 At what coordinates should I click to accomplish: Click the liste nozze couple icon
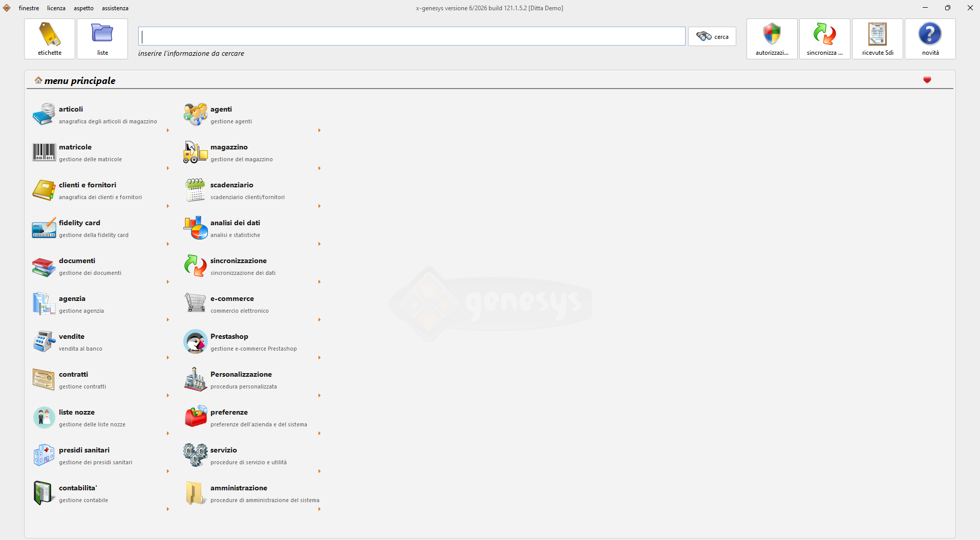point(44,417)
